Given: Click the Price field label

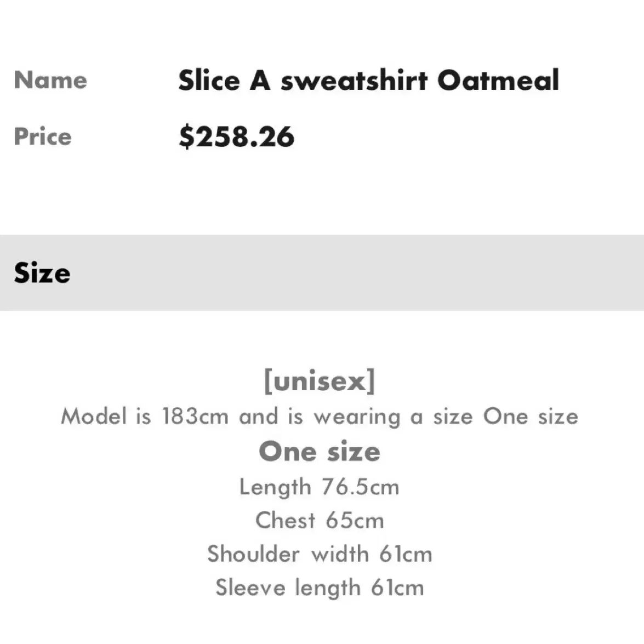Looking at the screenshot, I should pos(43,136).
